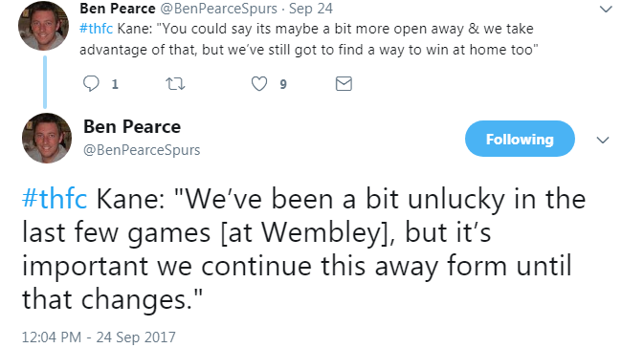Open Ben Pearce's avatar in the top tweet
This screenshot has height=348, width=644.
43,26
